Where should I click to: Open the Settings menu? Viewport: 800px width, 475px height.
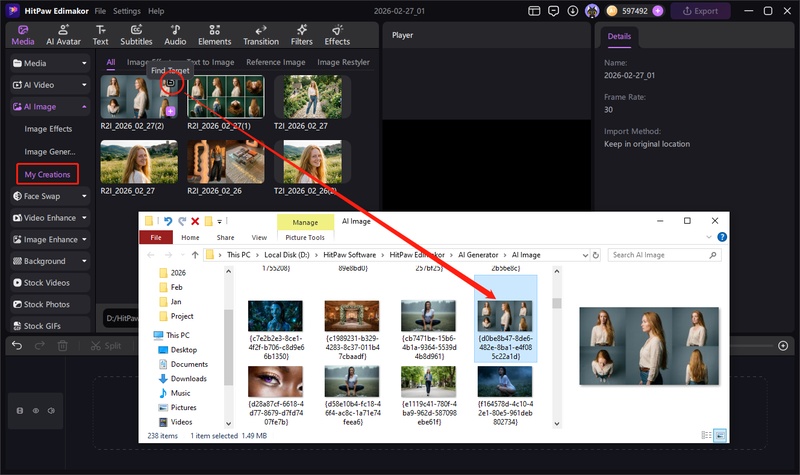[x=126, y=11]
